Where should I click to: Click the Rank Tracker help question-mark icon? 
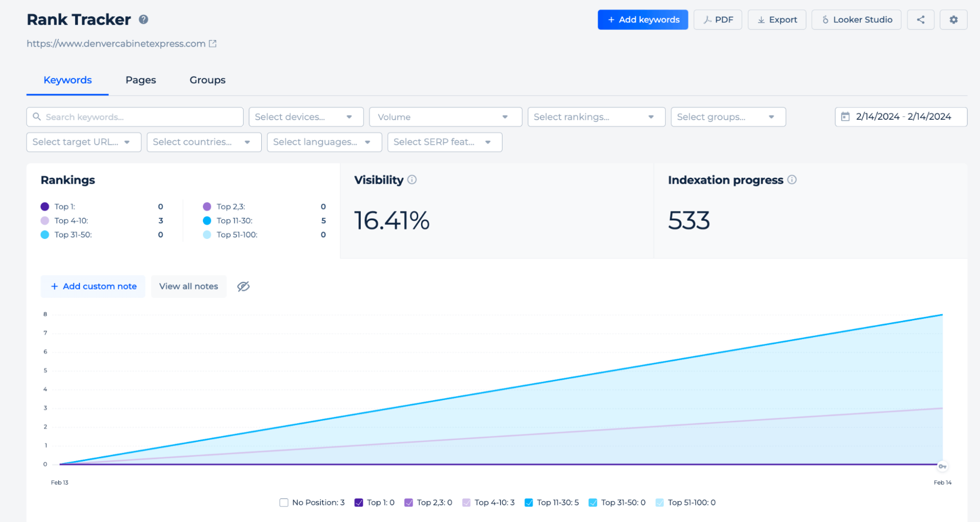143,20
